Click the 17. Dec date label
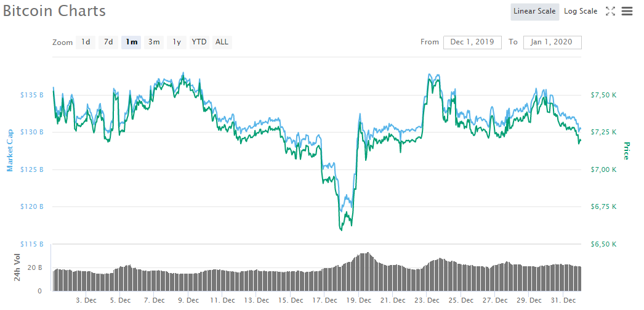 (324, 301)
